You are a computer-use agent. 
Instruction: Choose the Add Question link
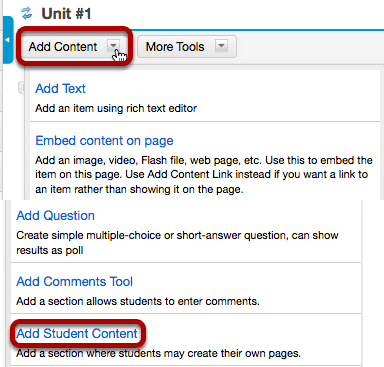pos(55,216)
